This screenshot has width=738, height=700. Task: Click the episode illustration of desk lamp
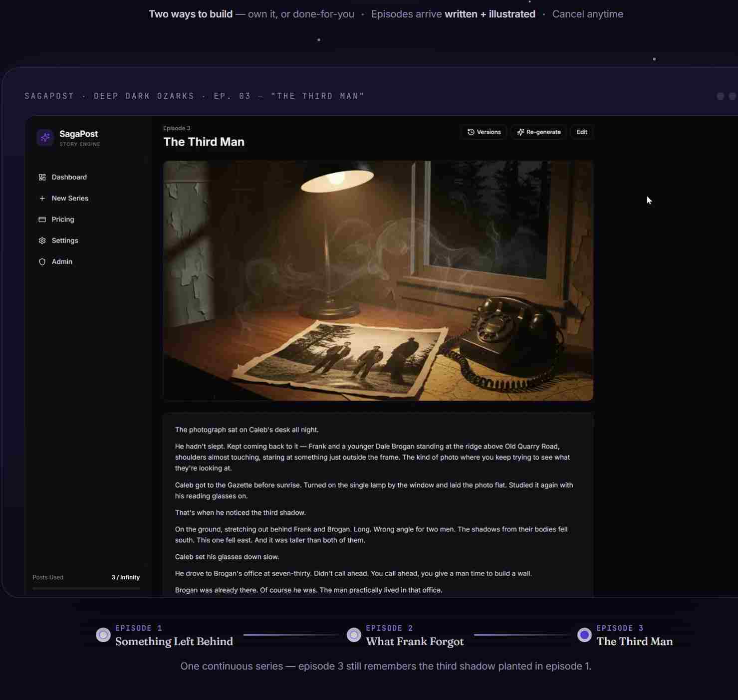tap(378, 280)
